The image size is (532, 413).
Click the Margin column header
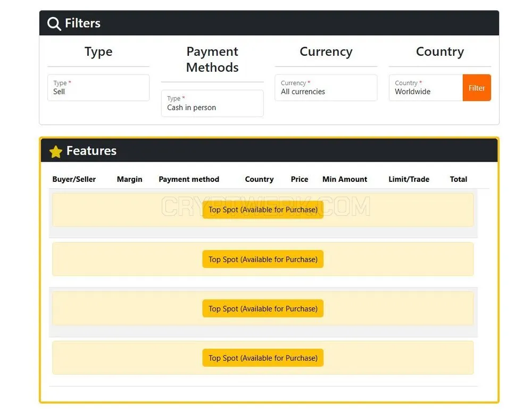[x=130, y=179]
